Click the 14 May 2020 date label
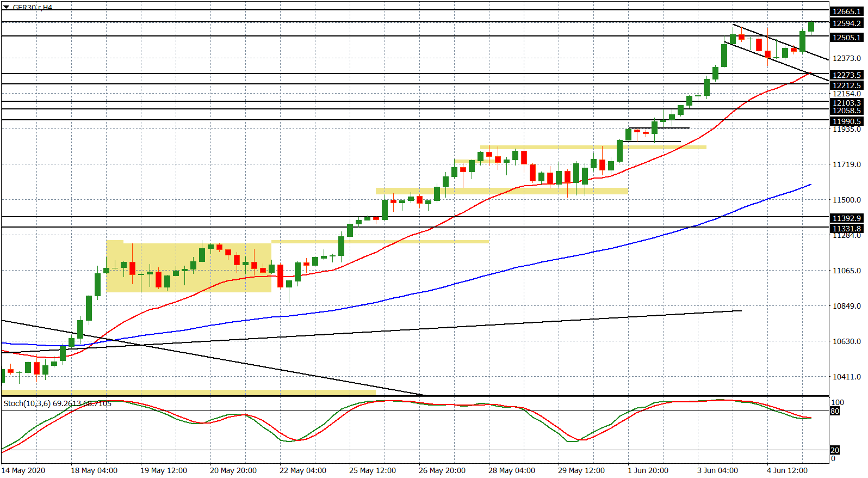The width and height of the screenshot is (868, 478). [x=23, y=470]
